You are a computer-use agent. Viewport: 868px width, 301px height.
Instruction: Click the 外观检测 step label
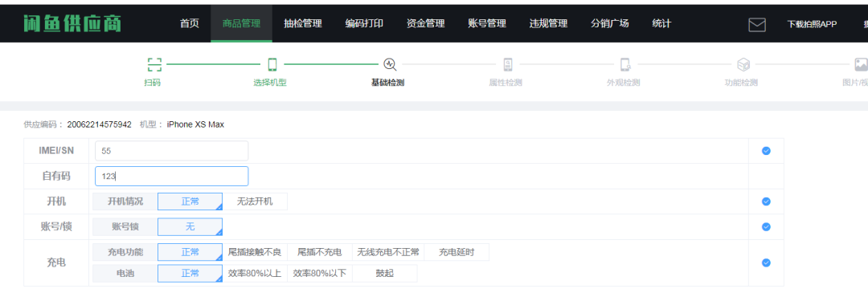624,83
